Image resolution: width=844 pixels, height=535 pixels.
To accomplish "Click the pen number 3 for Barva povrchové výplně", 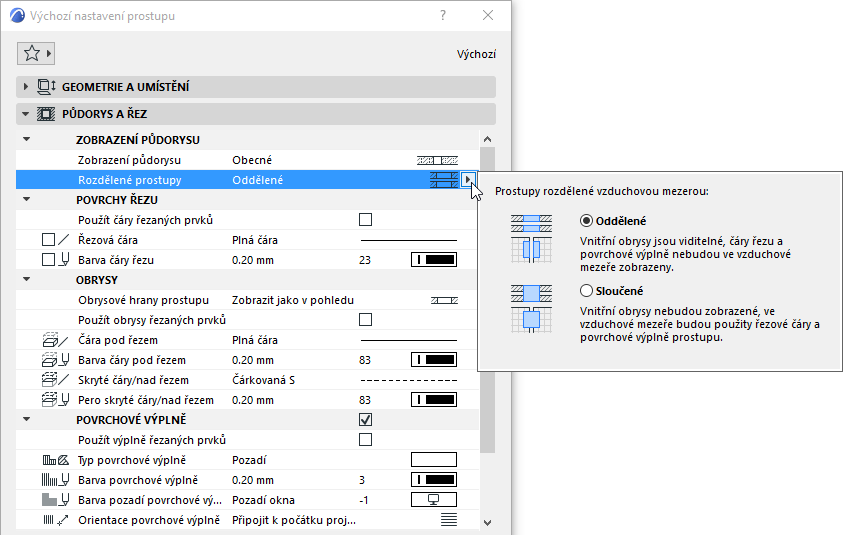I will [362, 480].
